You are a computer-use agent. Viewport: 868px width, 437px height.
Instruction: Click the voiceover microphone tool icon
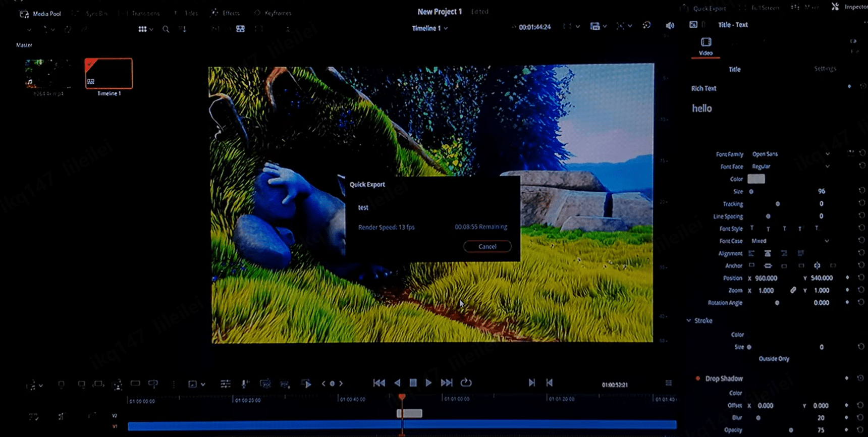click(x=245, y=384)
